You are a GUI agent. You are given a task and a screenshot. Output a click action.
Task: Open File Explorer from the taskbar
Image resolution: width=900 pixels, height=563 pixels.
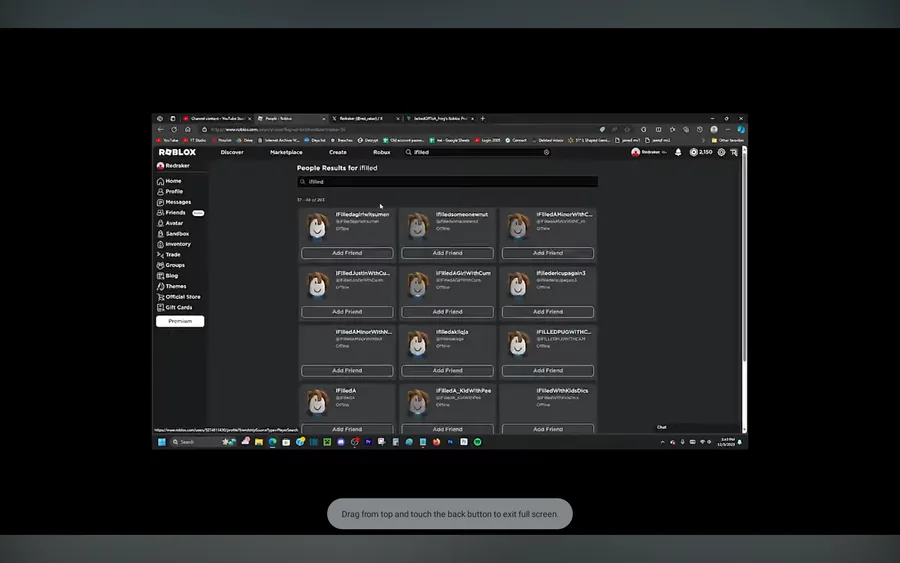pos(259,442)
